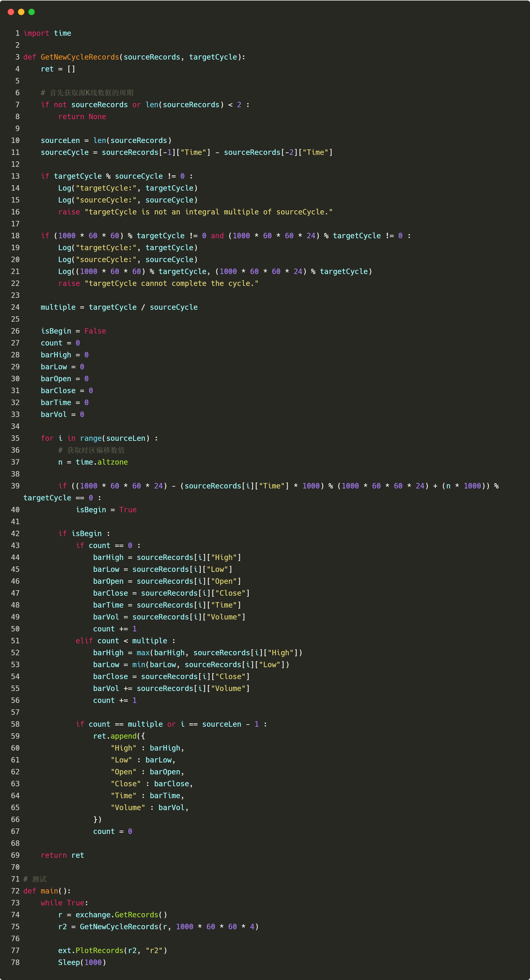
Task: Click the elif keyword on line 51
Action: 84,641
